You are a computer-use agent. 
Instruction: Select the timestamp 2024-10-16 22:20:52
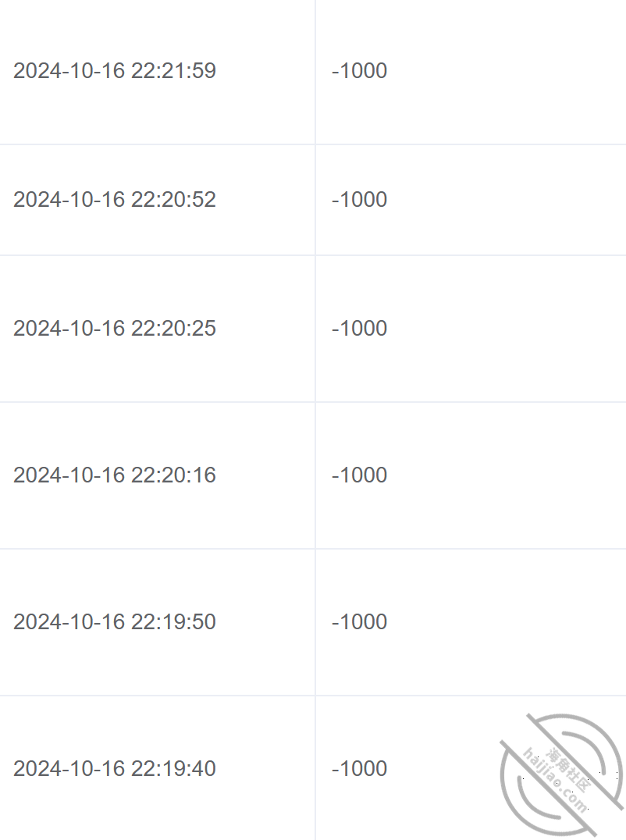coord(115,199)
